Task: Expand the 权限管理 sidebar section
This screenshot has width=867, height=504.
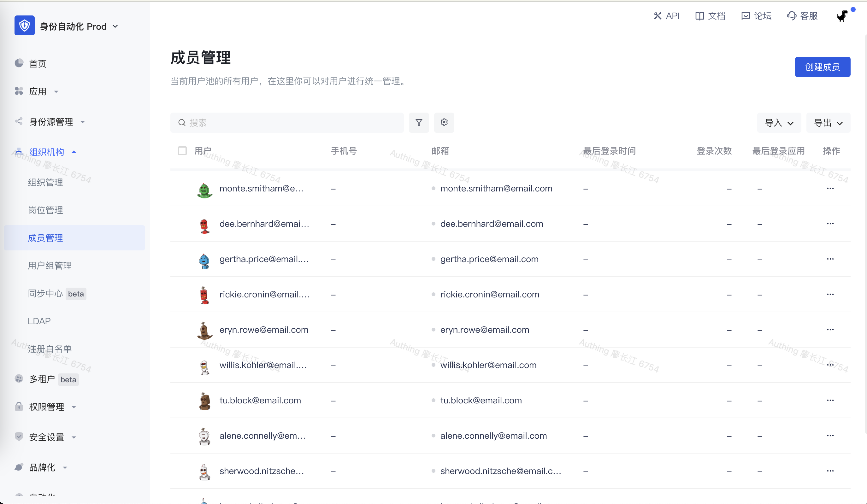Action: click(x=46, y=407)
